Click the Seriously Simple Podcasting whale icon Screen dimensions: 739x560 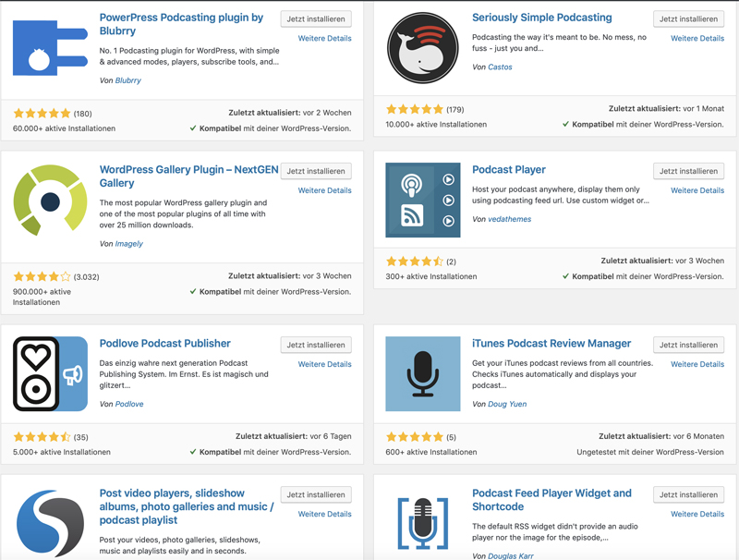(x=422, y=48)
